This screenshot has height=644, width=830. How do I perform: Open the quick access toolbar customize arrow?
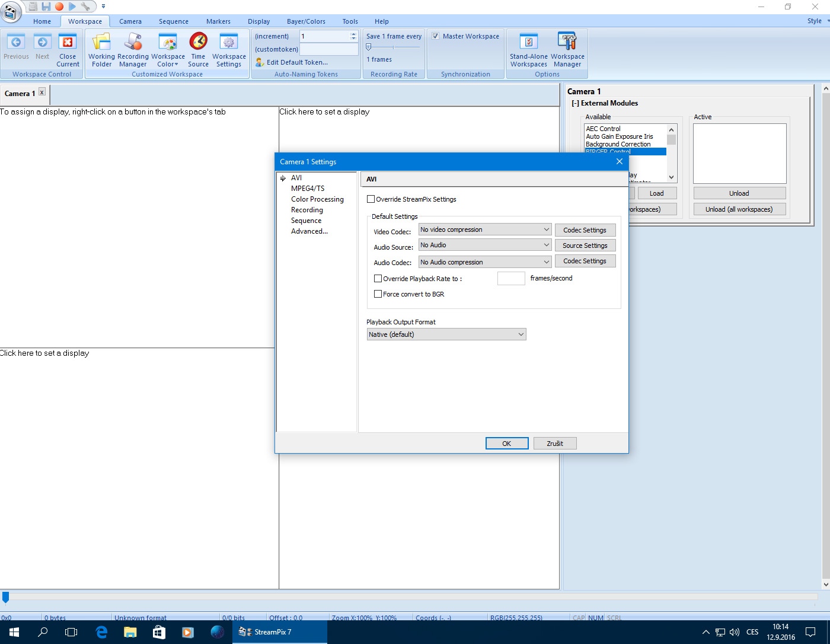[x=103, y=7]
